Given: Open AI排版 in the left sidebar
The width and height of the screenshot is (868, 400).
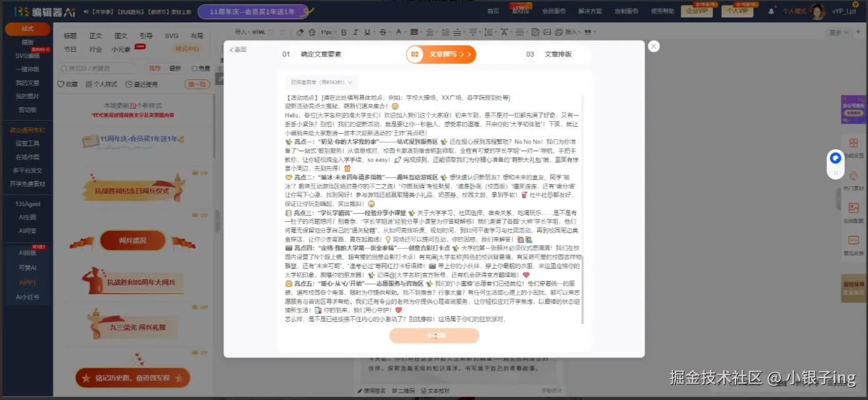Looking at the screenshot, I should (27, 253).
